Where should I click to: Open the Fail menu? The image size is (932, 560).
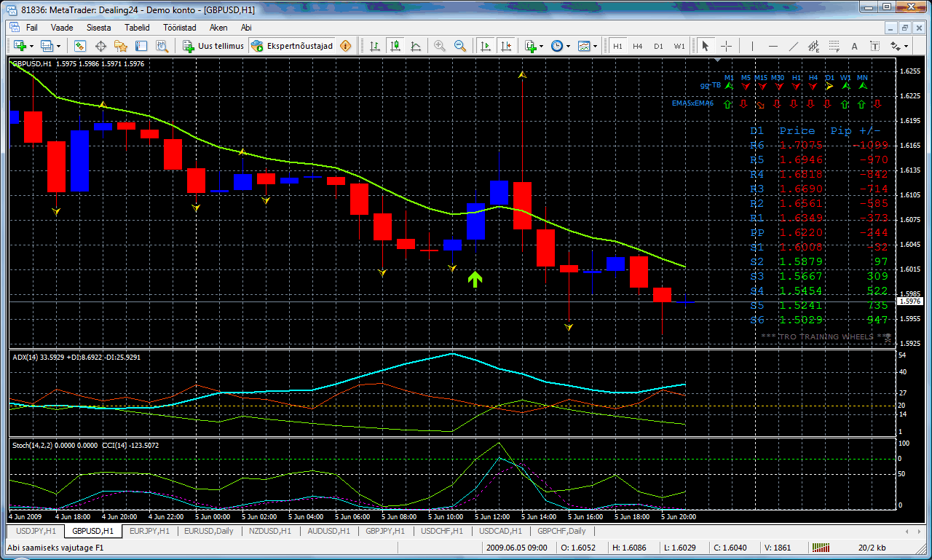[31, 27]
